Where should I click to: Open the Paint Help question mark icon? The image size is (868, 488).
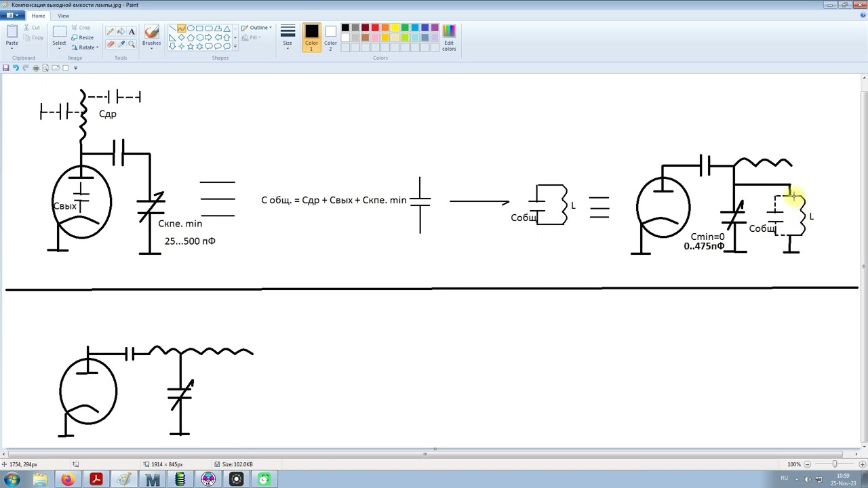(x=863, y=15)
